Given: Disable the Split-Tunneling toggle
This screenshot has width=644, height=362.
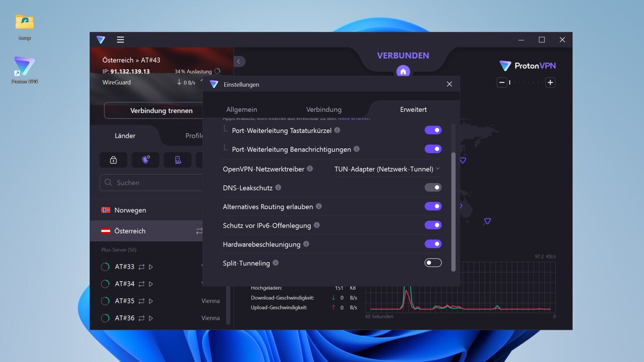Looking at the screenshot, I should [433, 262].
